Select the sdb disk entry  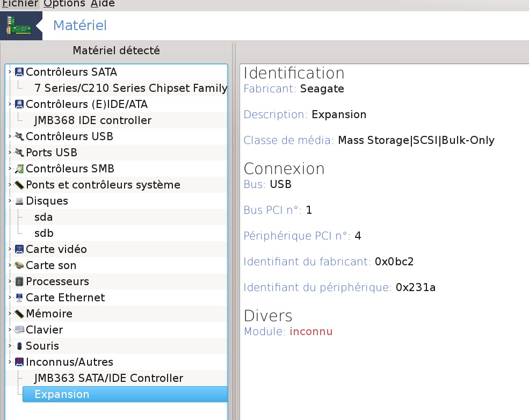(44, 233)
